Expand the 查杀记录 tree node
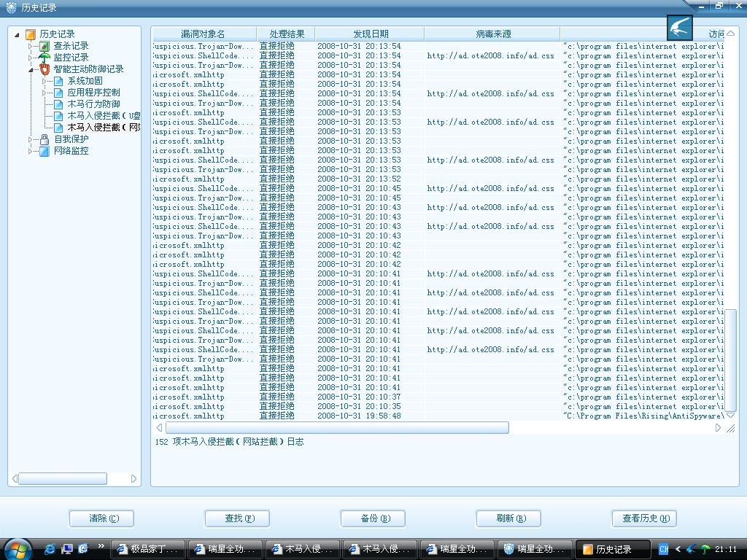Image resolution: width=747 pixels, height=560 pixels. 31,46
